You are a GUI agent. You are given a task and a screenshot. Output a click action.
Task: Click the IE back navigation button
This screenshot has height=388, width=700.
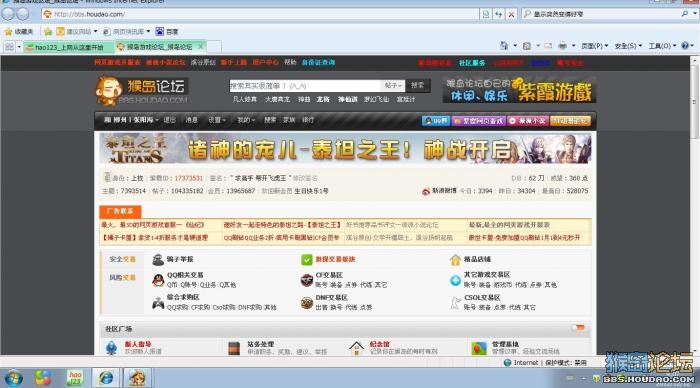pyautogui.click(x=8, y=14)
